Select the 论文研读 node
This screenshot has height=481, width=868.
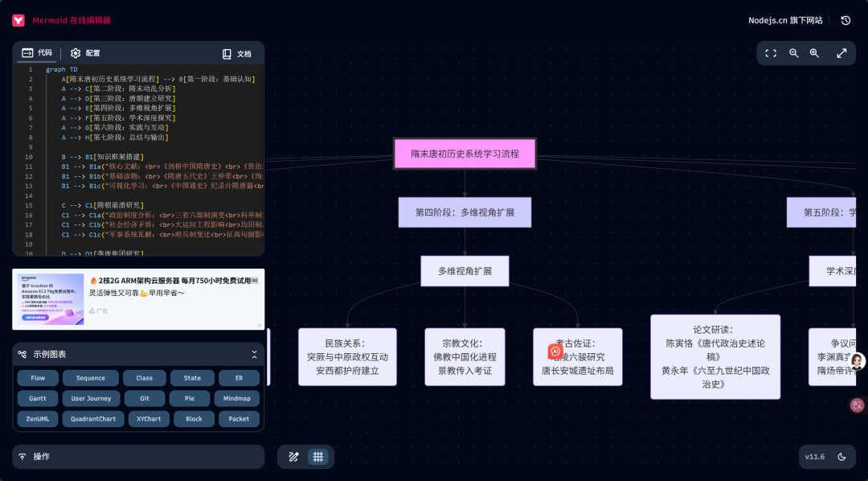715,357
